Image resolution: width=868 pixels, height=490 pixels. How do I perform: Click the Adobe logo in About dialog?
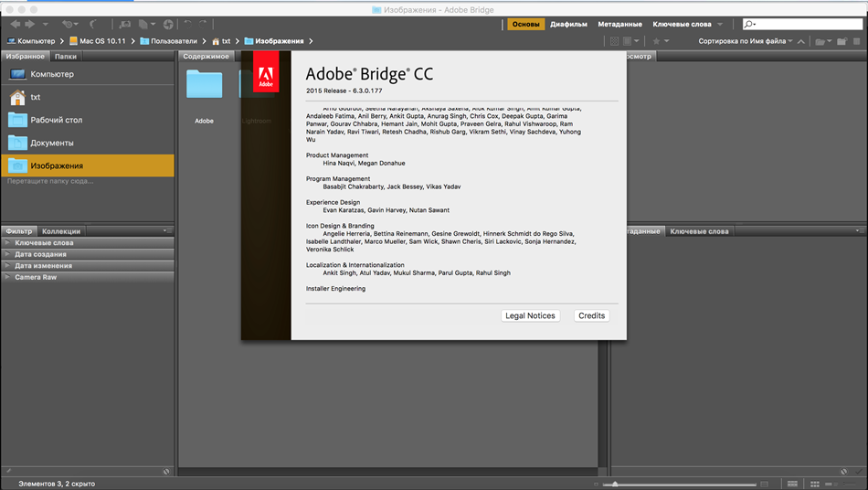pyautogui.click(x=266, y=72)
